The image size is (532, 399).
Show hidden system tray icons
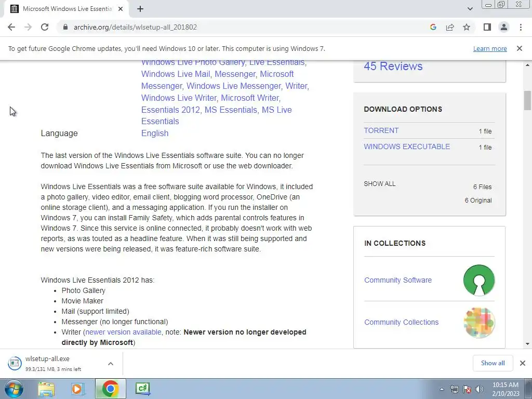click(442, 389)
